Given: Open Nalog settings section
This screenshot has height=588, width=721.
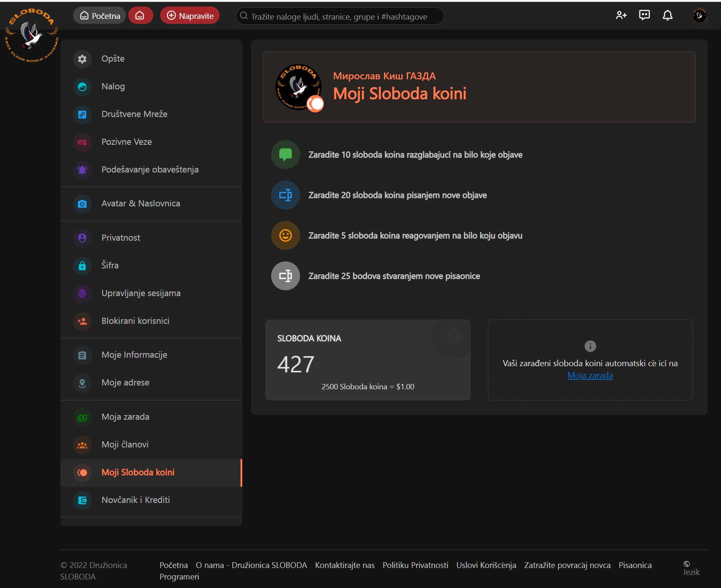Looking at the screenshot, I should tap(151, 87).
